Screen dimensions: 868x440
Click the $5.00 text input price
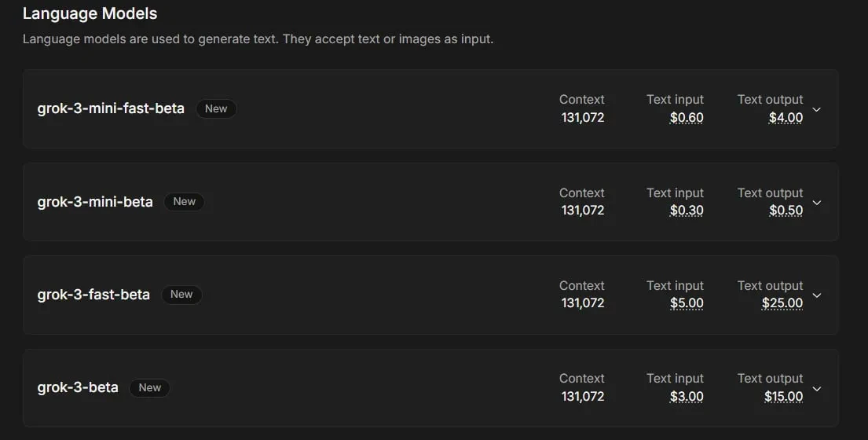(687, 303)
